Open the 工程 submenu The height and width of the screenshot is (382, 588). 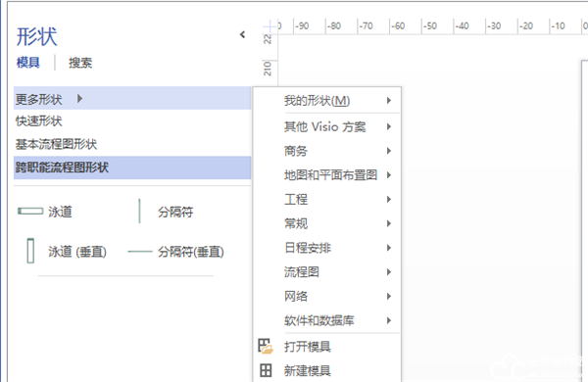coord(327,199)
